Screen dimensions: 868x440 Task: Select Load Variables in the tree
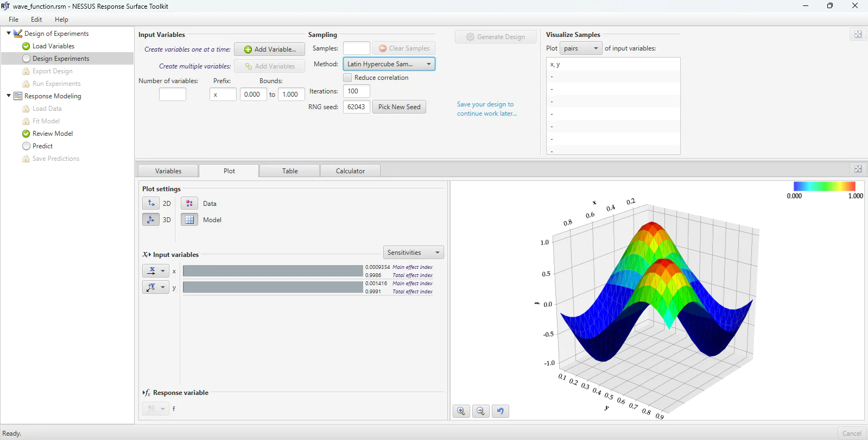(x=53, y=46)
